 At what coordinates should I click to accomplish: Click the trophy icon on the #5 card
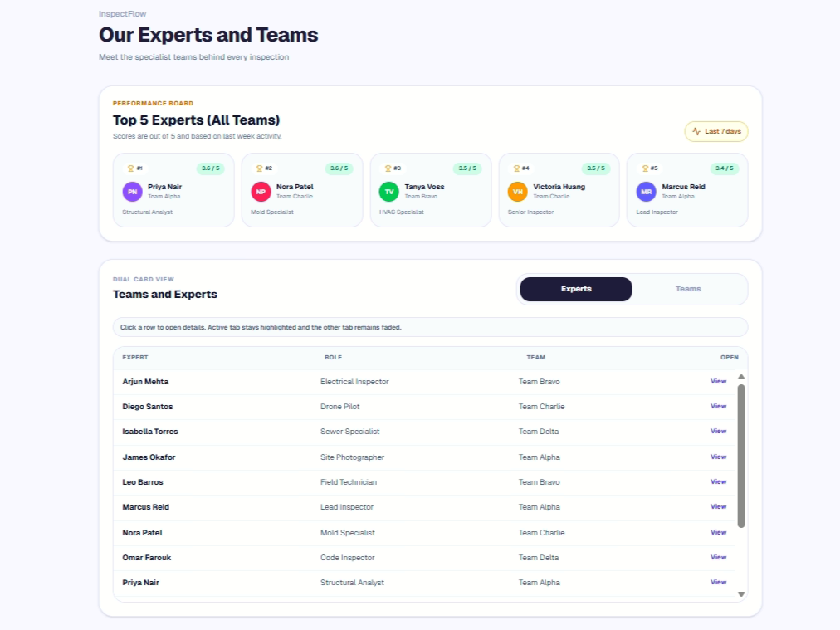645,168
